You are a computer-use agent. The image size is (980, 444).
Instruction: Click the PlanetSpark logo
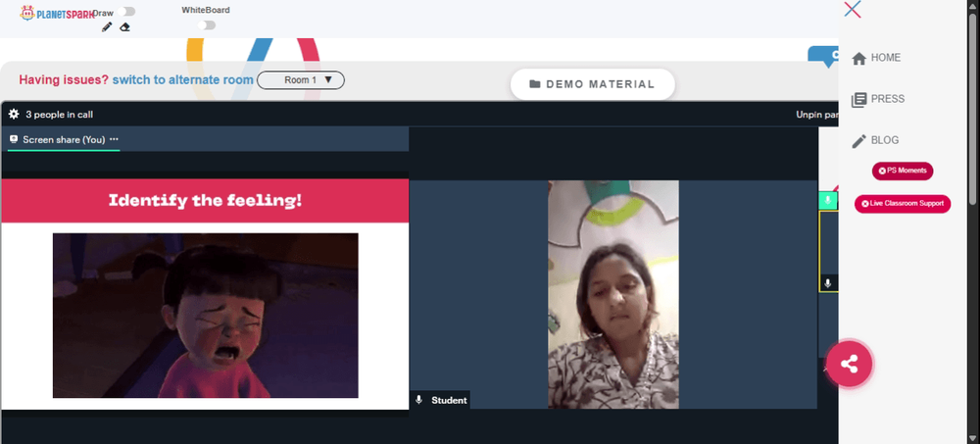pos(56,13)
